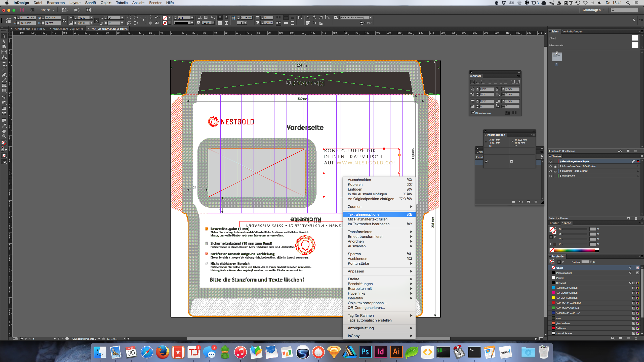The height and width of the screenshot is (362, 644).
Task: Click the X position input field
Action: pyautogui.click(x=28, y=18)
